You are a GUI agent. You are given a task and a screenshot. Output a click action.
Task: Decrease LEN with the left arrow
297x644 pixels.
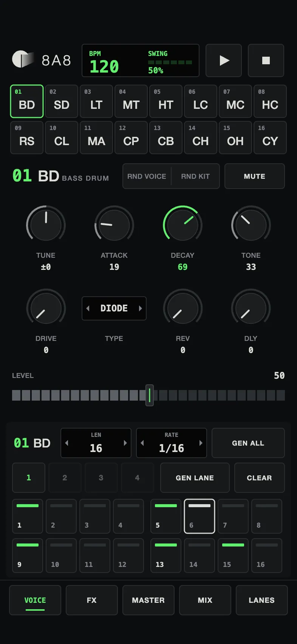67,443
